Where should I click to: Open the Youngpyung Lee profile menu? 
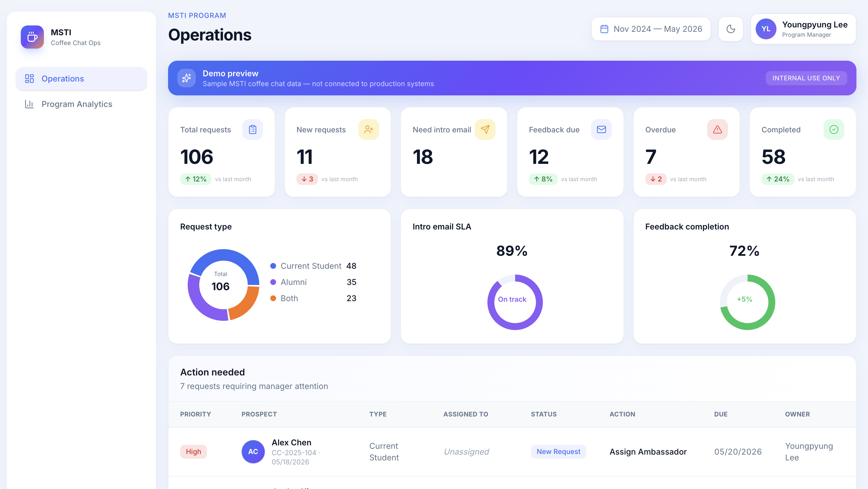click(x=803, y=29)
